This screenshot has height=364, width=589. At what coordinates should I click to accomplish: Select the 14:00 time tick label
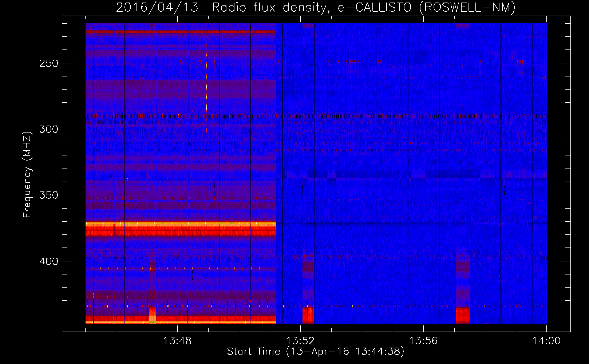point(546,341)
